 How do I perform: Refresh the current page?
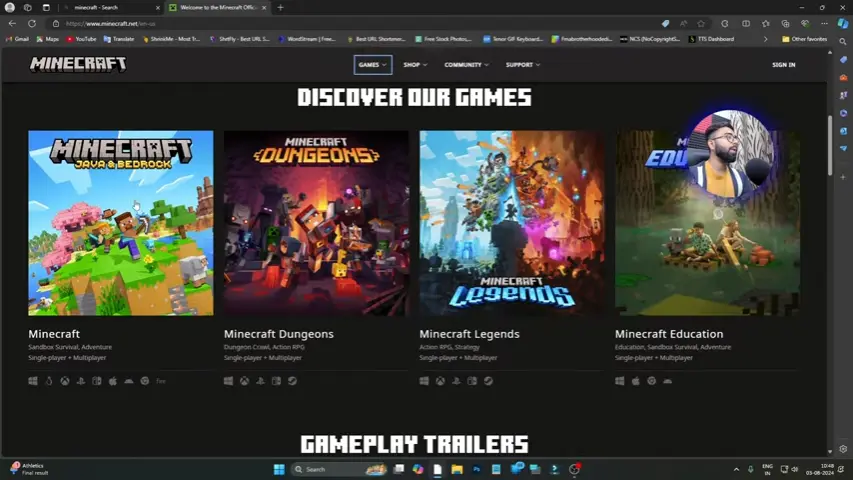pyautogui.click(x=32, y=23)
